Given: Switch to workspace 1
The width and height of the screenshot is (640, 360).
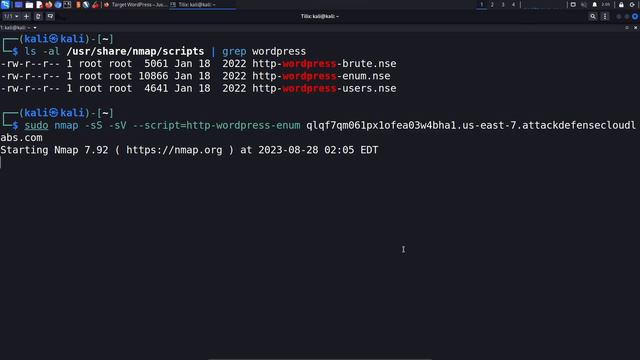Looking at the screenshot, I should point(482,4).
